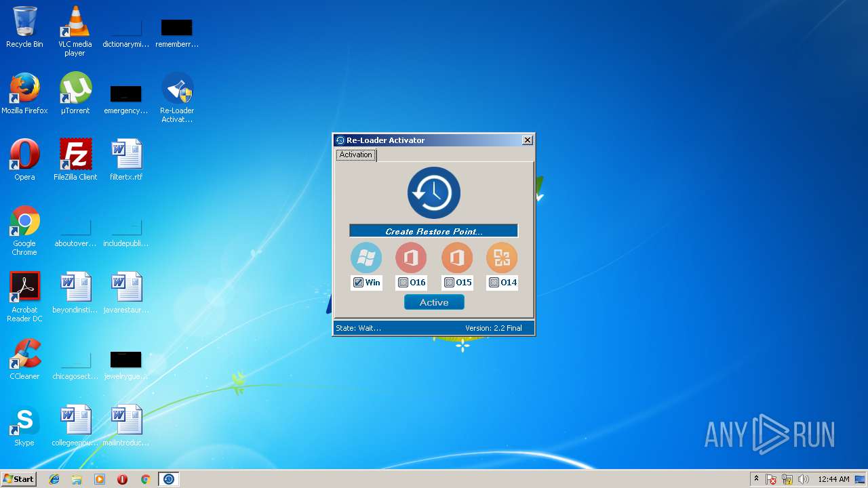Open Windows Media Player from taskbar

point(100,479)
